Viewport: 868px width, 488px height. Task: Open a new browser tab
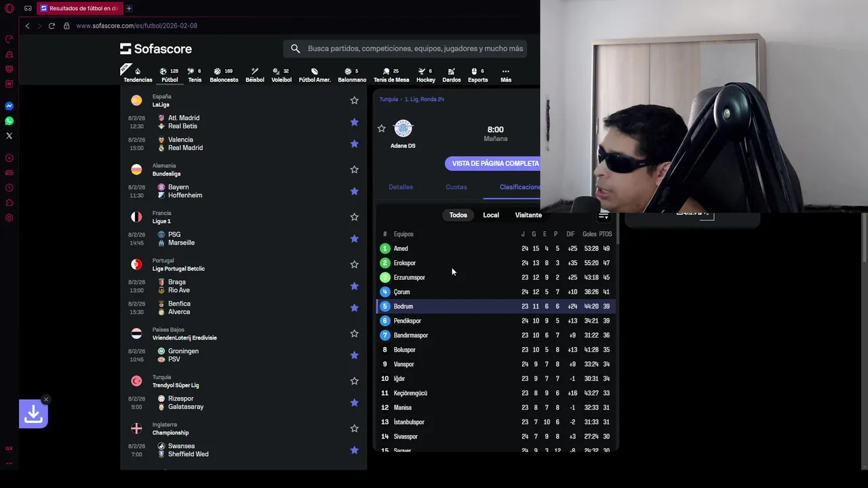coord(129,8)
